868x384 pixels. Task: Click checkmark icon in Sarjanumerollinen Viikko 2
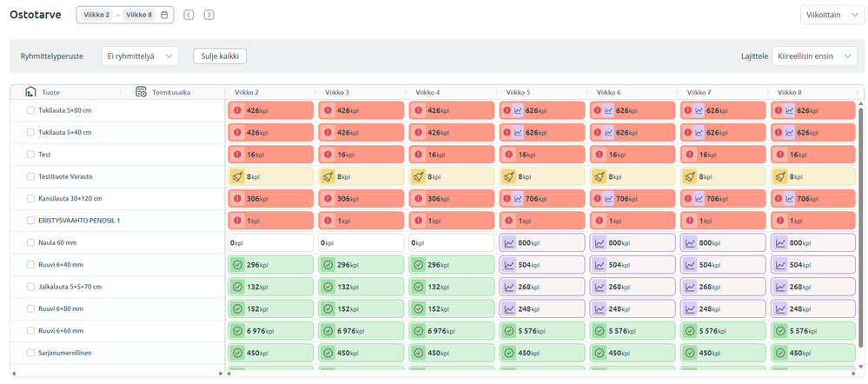tap(238, 353)
